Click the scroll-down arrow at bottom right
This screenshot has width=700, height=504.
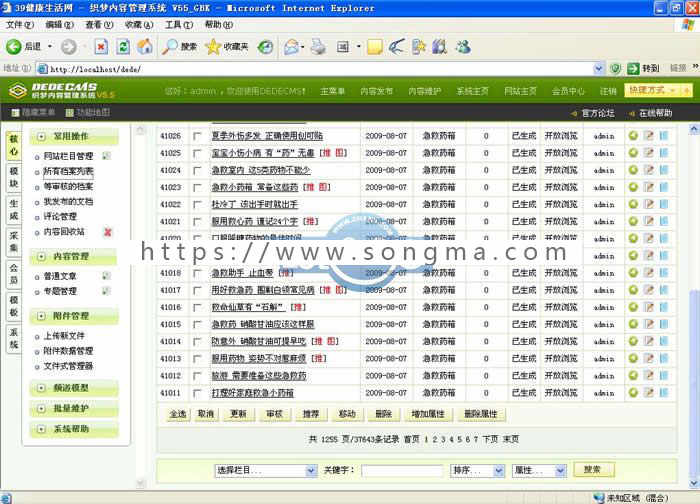pos(693,483)
